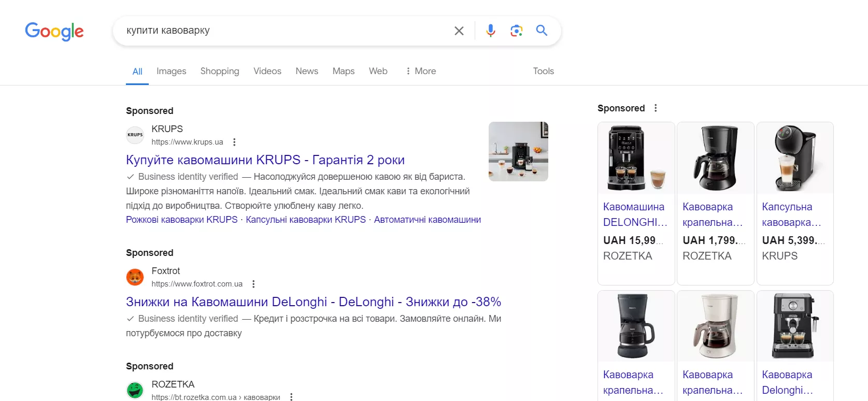Open the News tab
This screenshot has width=868, height=401.
coord(307,71)
